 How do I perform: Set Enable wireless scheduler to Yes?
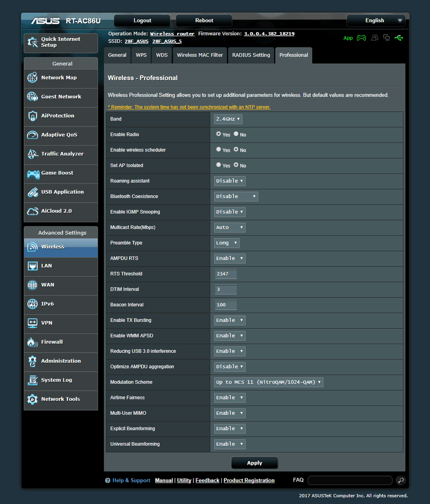pos(218,149)
